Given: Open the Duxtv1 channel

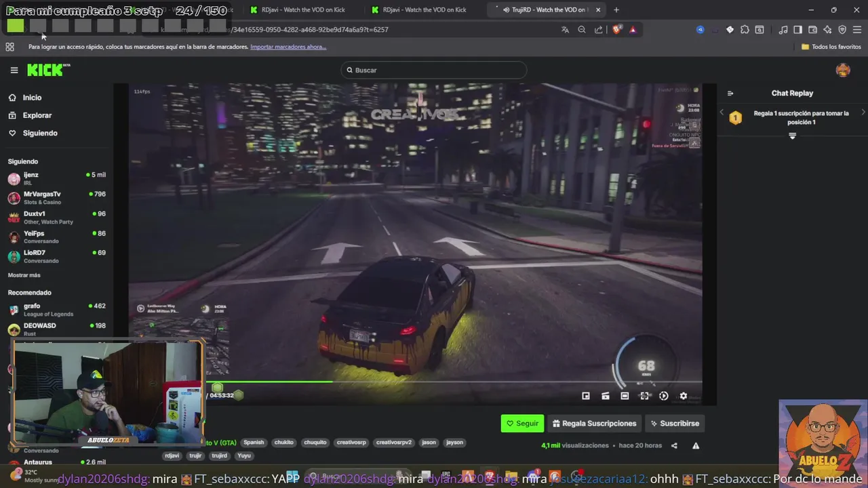Looking at the screenshot, I should click(57, 218).
